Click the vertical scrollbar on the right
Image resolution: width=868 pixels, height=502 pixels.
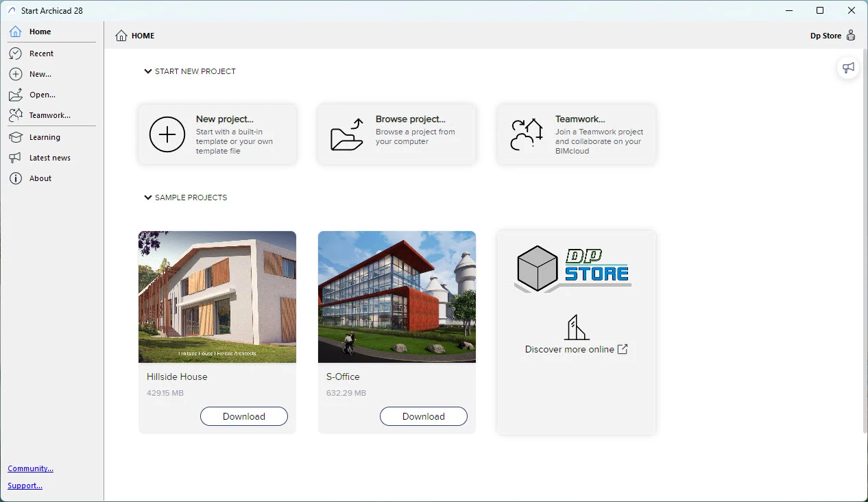(864, 240)
